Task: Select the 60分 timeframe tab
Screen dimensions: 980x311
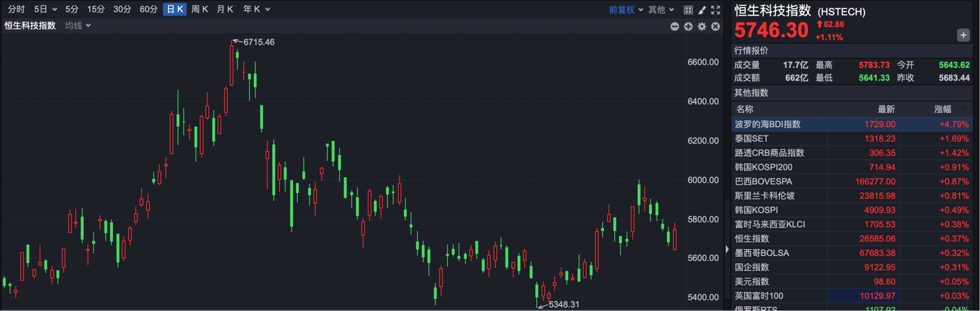Action: 148,9
